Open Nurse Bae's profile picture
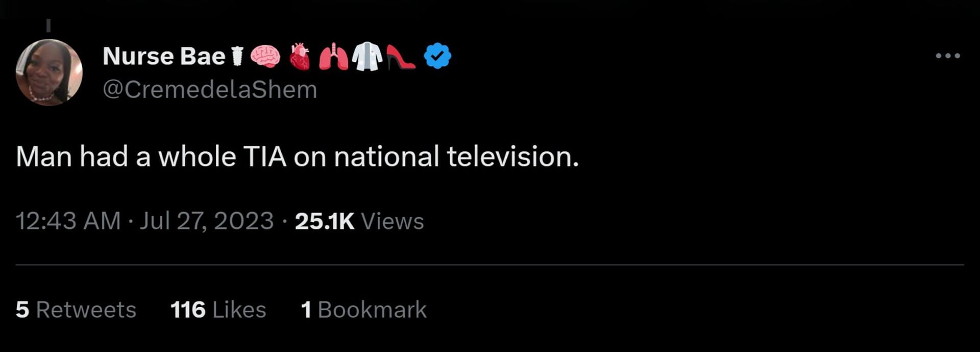This screenshot has height=352, width=980. tap(49, 72)
